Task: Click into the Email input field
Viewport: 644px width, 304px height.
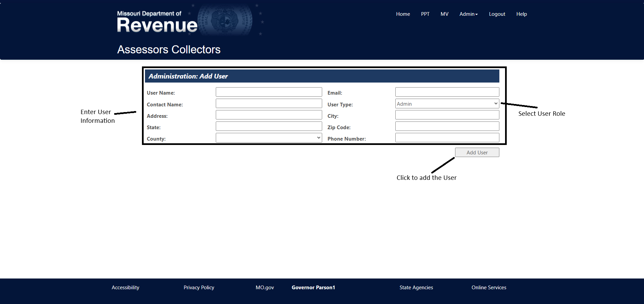Action: tap(447, 92)
